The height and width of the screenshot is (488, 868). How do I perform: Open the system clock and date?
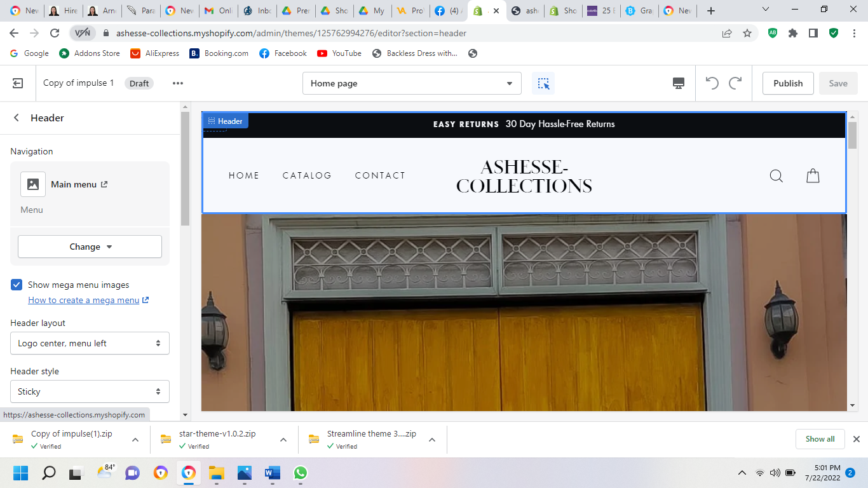tap(822, 473)
